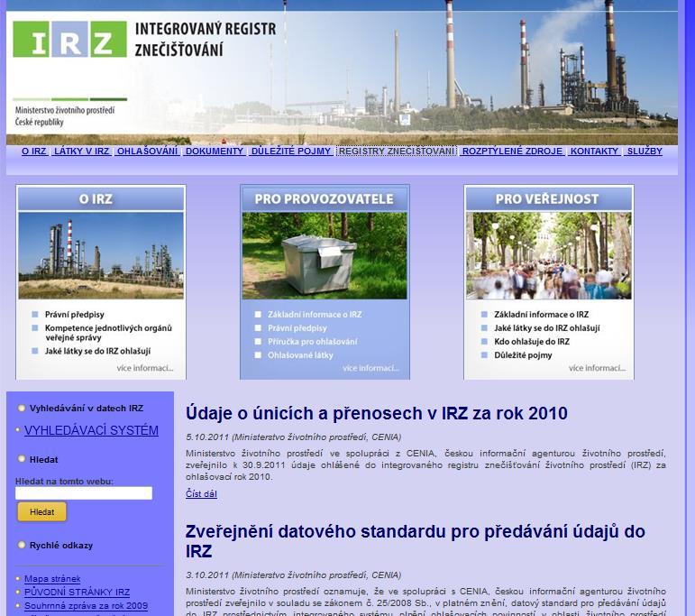Viewport: 695px width, 616px height.
Task: Click Ministerstvo životního prostředí České republiky text
Action: click(65, 115)
